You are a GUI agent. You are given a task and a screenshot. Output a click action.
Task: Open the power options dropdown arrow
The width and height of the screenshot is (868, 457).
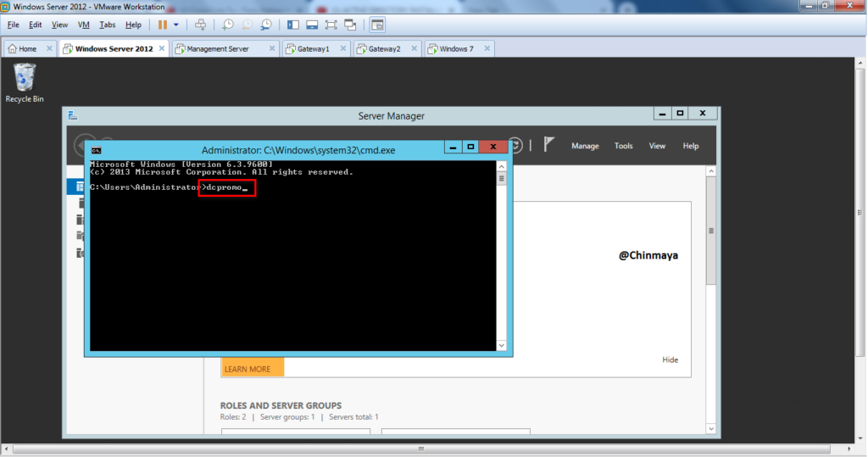[176, 25]
